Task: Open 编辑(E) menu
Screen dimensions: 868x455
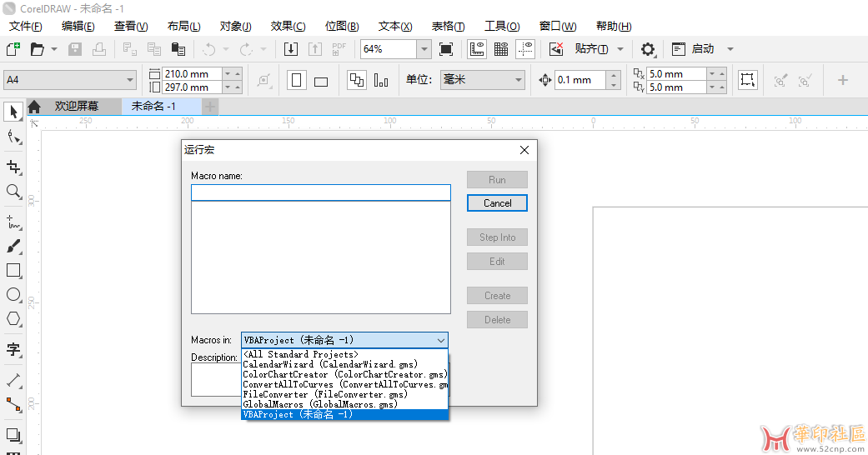Action: point(78,26)
